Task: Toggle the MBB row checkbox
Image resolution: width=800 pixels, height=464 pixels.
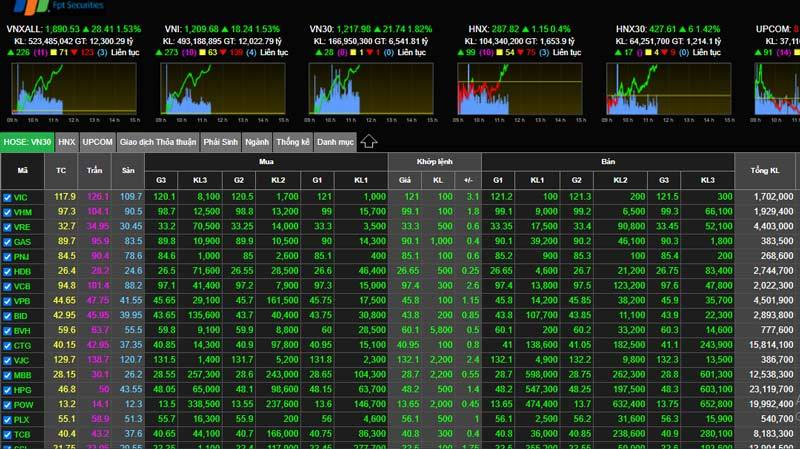Action: click(x=7, y=375)
